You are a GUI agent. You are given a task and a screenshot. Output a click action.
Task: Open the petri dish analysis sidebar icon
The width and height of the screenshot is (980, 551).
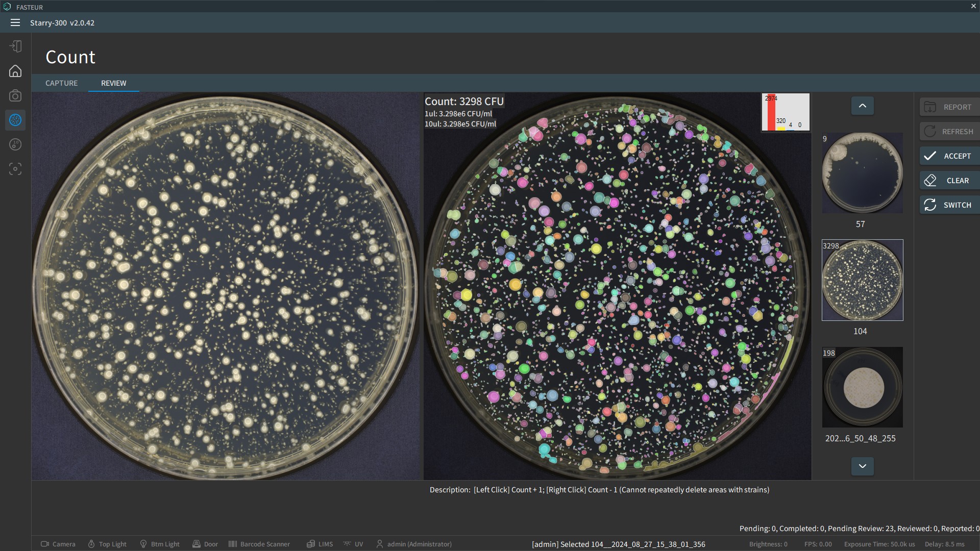[x=15, y=144]
